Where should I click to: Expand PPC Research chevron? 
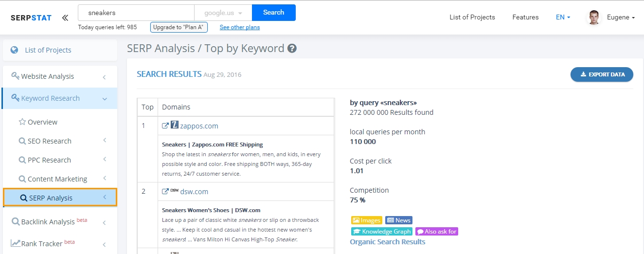[105, 160]
